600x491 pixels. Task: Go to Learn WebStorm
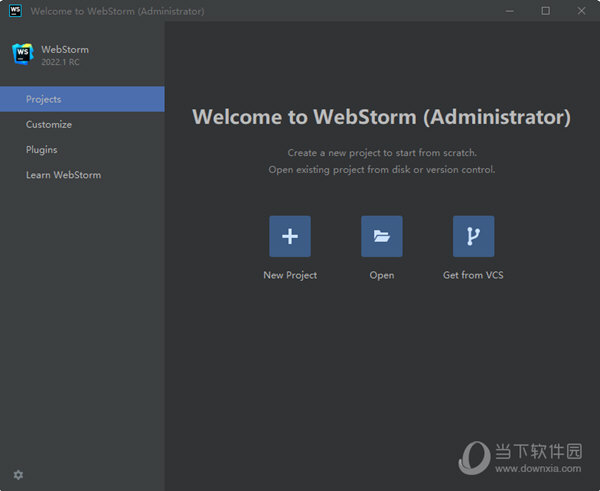pyautogui.click(x=82, y=175)
